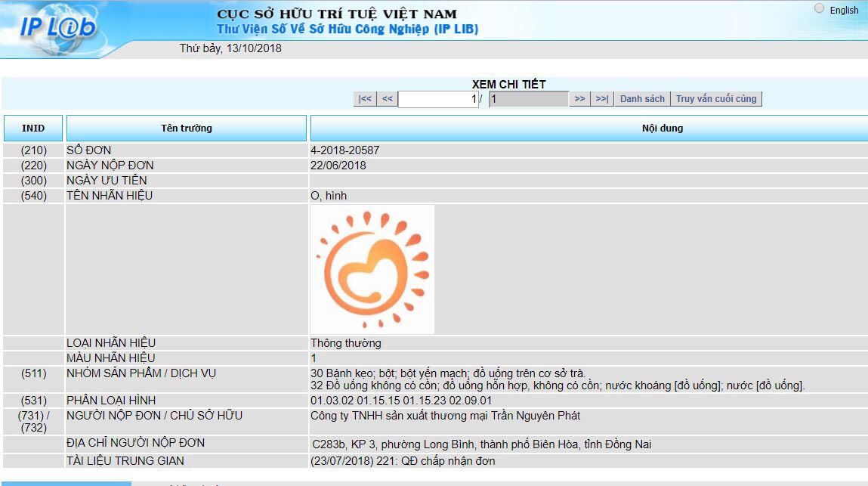The height and width of the screenshot is (486, 868).
Task: Click the next-record >> arrow icon
Action: pyautogui.click(x=579, y=98)
